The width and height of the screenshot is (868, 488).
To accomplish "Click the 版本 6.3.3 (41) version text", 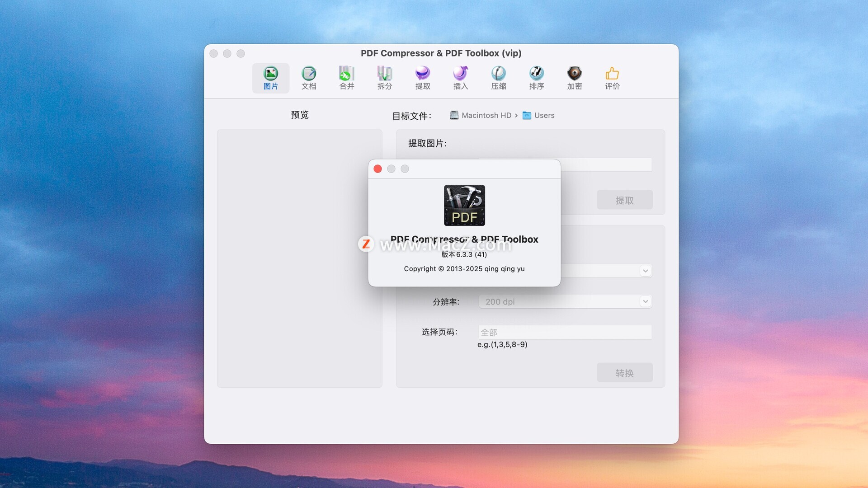I will [464, 254].
